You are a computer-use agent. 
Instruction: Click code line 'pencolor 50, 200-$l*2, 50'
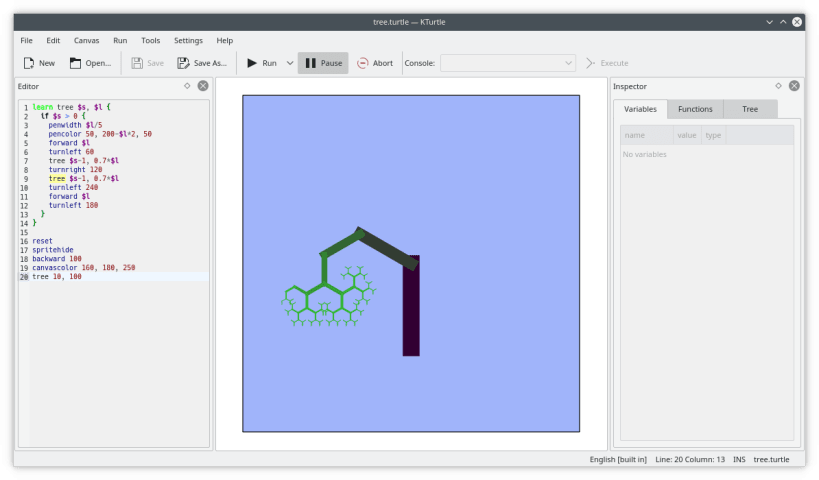pyautogui.click(x=100, y=134)
